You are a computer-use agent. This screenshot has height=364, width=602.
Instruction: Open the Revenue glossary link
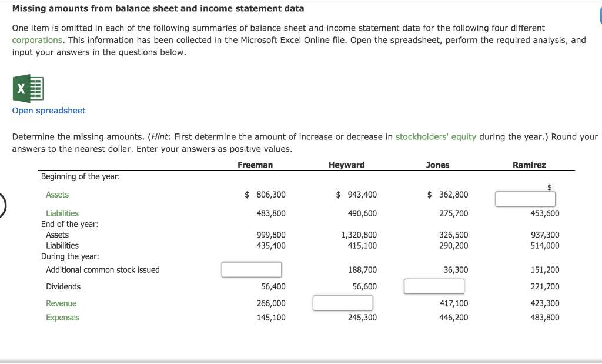tap(61, 303)
